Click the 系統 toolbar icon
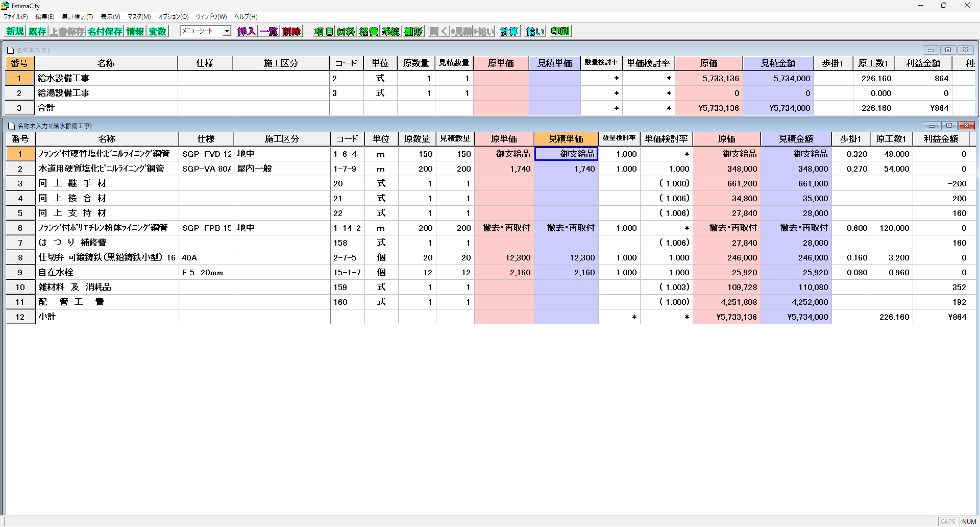Image resolution: width=980 pixels, height=527 pixels. click(390, 31)
